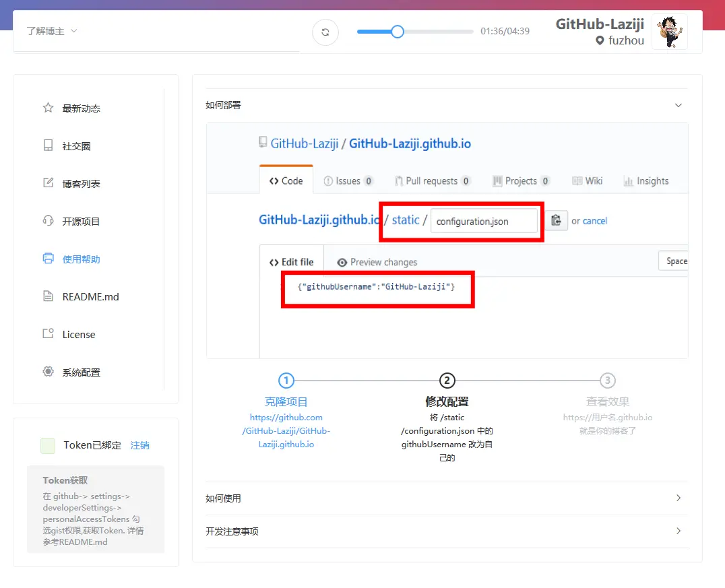
Task: Click the collapse chevron of 如何部署
Action: (679, 105)
